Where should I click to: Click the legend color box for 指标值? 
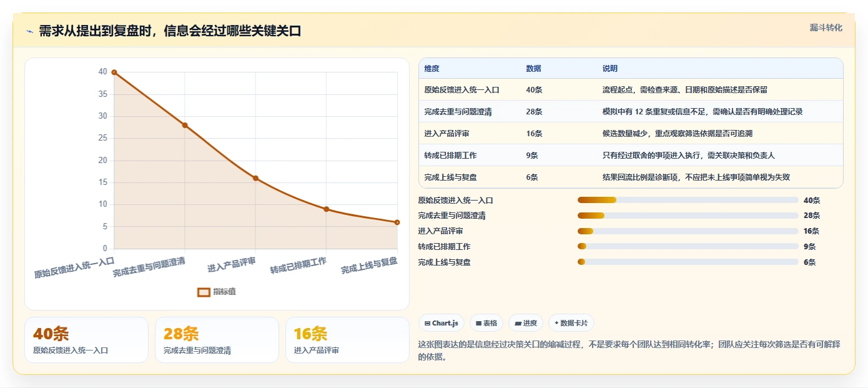204,292
